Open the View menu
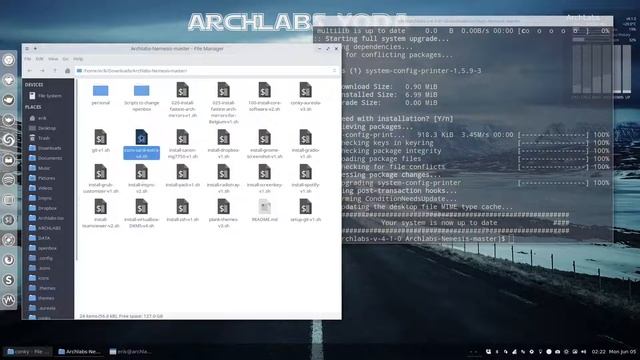Screen dimensions: 640x360 point(53,59)
